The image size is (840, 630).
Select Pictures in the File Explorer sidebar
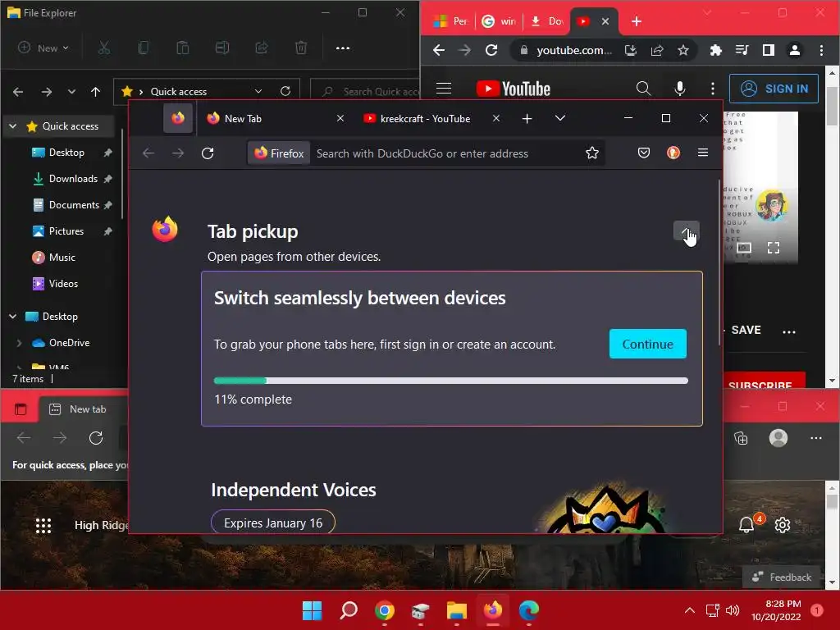tap(73, 231)
